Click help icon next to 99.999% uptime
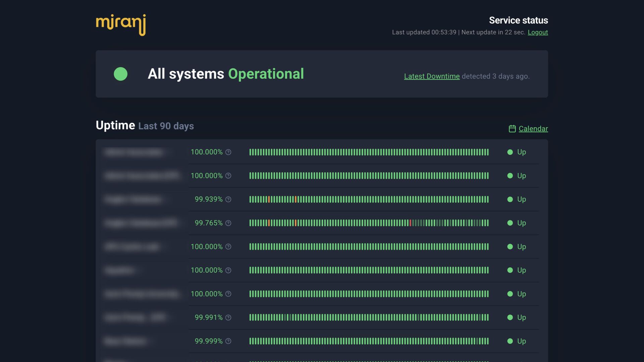644x362 pixels. [x=228, y=341]
